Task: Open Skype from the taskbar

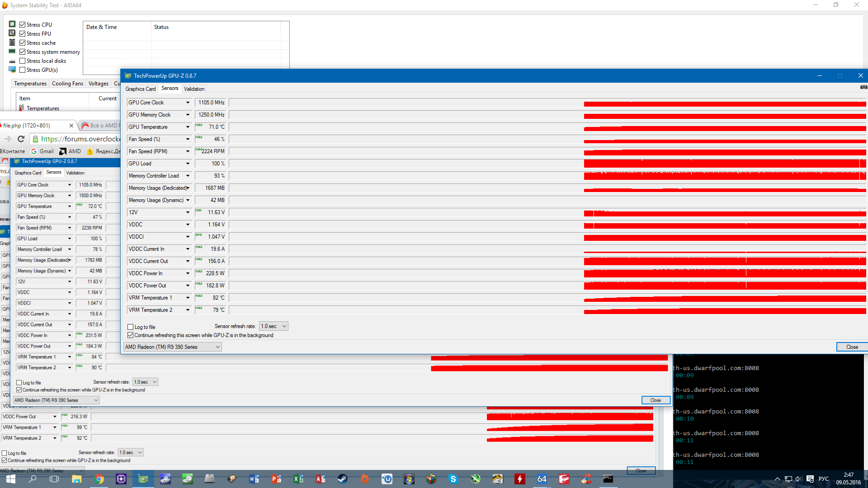Action: [x=453, y=479]
